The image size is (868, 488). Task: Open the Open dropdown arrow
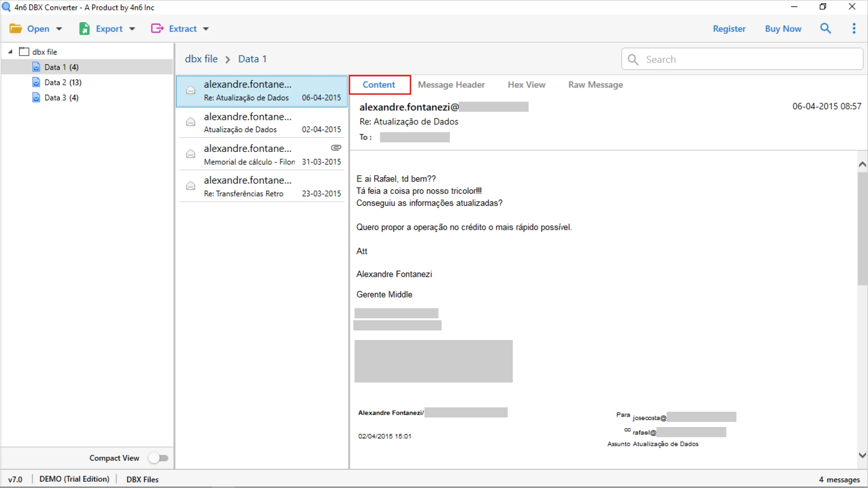click(59, 28)
